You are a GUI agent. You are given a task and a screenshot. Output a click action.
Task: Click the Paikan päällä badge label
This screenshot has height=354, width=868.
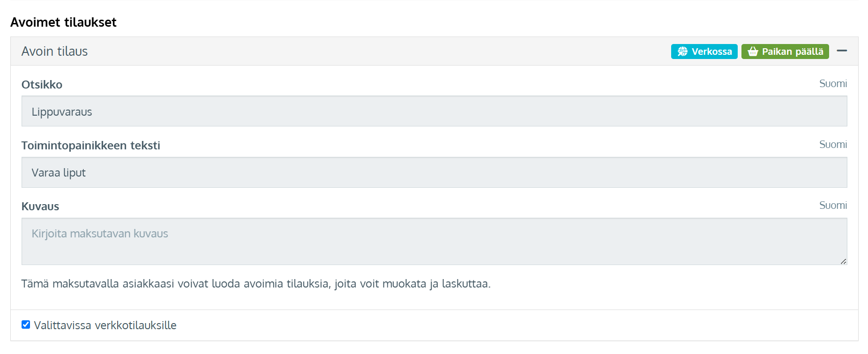pyautogui.click(x=792, y=52)
